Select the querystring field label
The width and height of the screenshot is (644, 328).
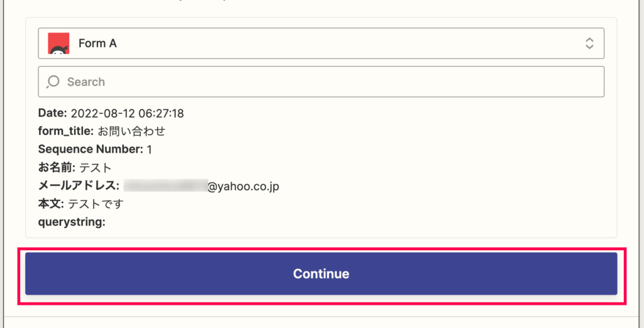72,222
